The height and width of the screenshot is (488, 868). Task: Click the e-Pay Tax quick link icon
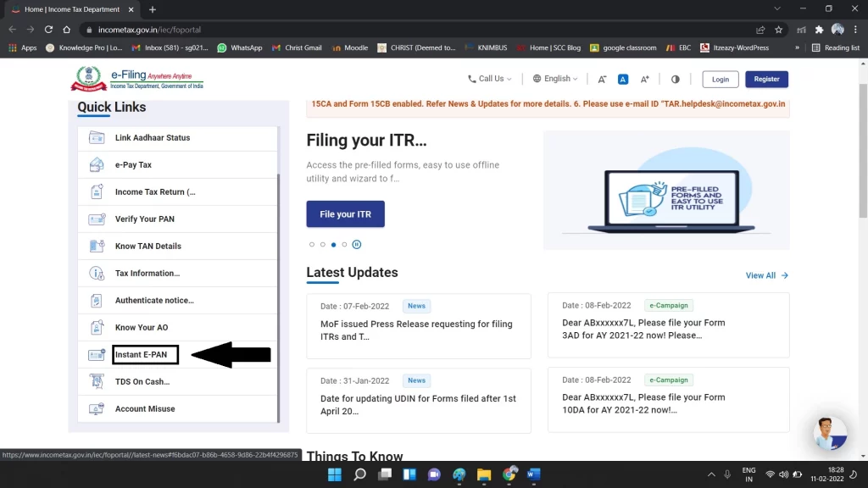coord(97,165)
